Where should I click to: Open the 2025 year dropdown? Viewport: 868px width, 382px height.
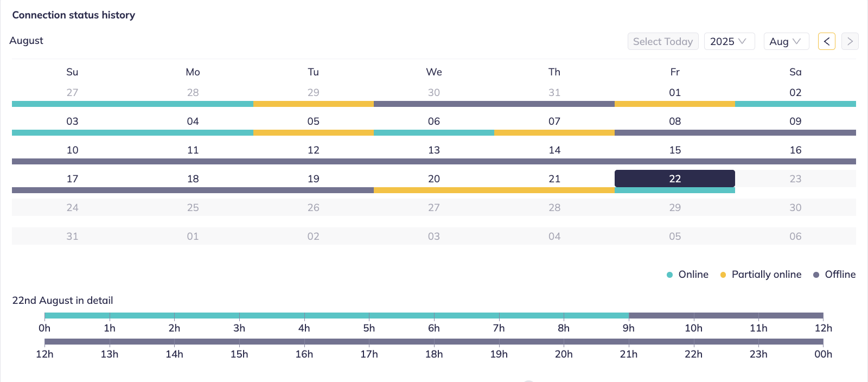click(729, 41)
